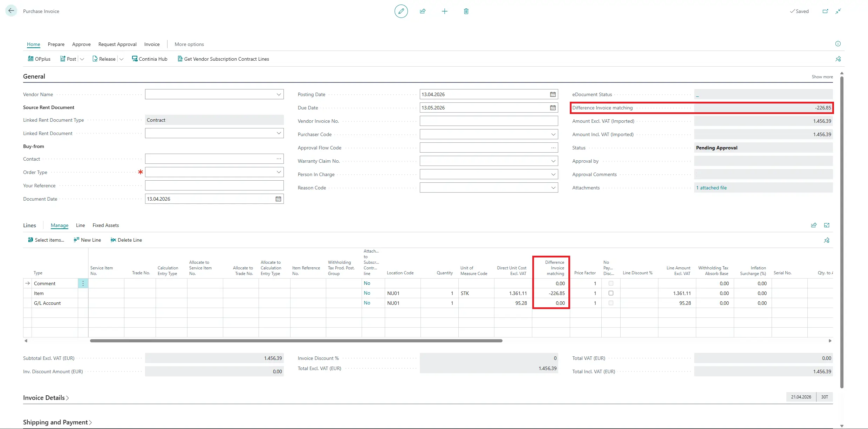Screen dimensions: 868x429
Task: Click No link in Item row
Action: coord(367,293)
